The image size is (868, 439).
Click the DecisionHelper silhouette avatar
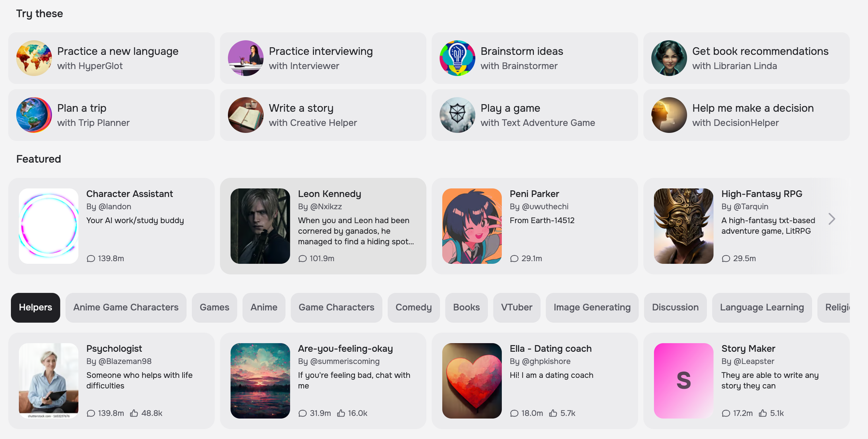click(669, 115)
